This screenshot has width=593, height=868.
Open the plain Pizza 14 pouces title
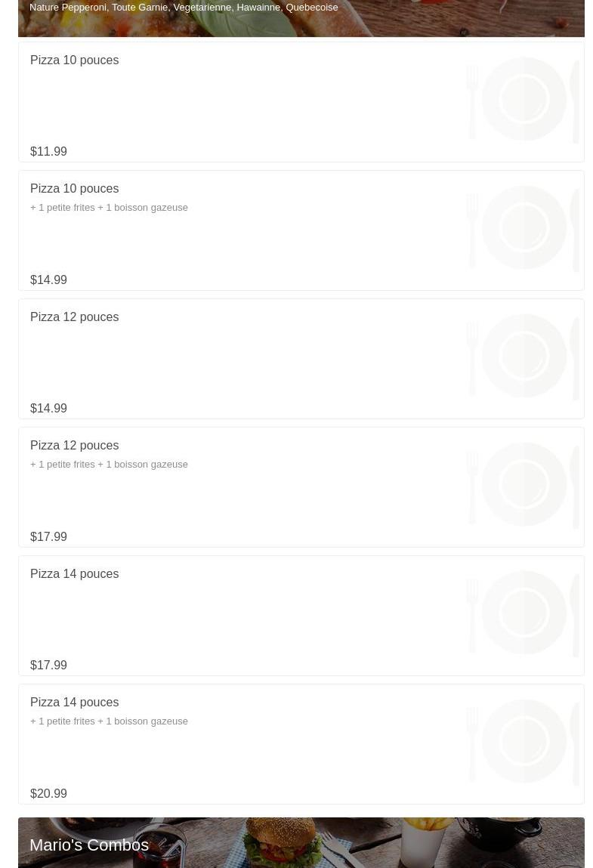[74, 574]
